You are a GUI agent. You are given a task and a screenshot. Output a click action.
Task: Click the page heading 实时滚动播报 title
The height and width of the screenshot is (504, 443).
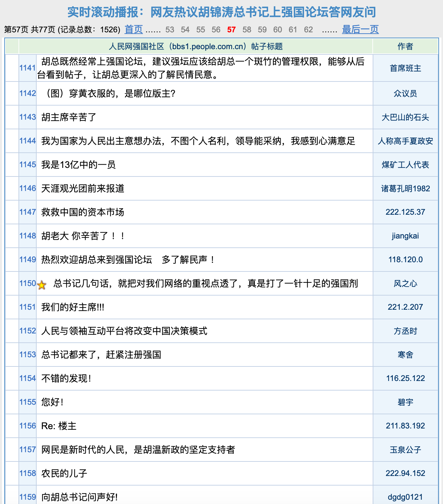click(x=221, y=12)
